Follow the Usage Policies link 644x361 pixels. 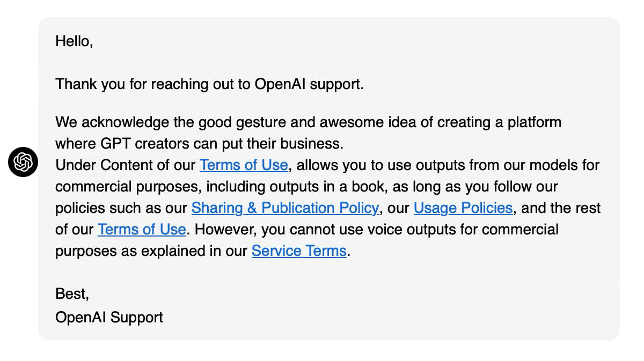[463, 208]
